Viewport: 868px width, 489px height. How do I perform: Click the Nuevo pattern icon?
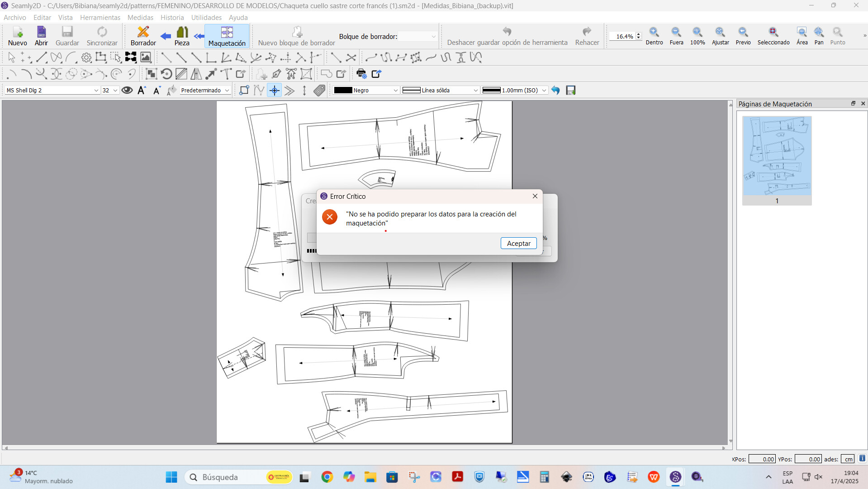click(18, 36)
